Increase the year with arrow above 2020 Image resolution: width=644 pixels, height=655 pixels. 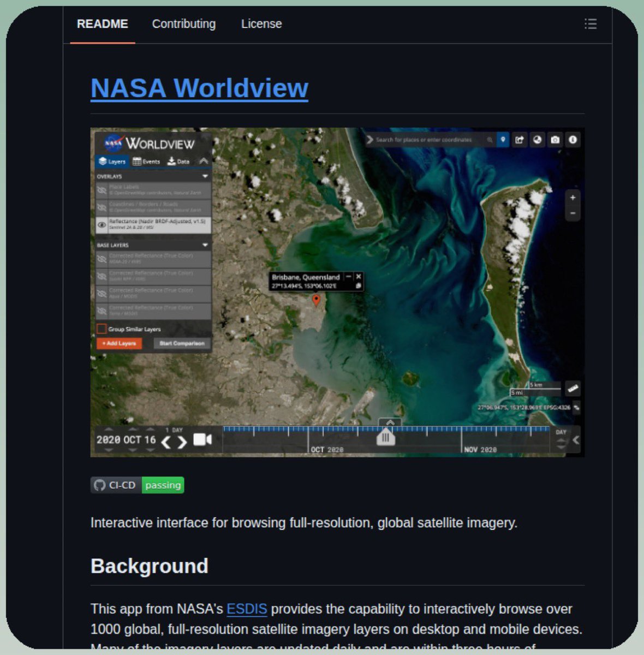tap(108, 430)
